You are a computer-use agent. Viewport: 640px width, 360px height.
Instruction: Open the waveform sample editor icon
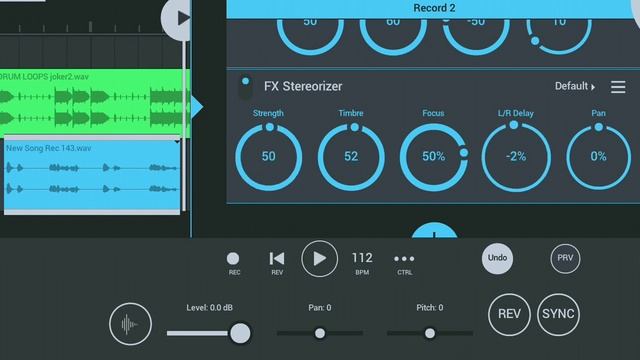pyautogui.click(x=130, y=324)
